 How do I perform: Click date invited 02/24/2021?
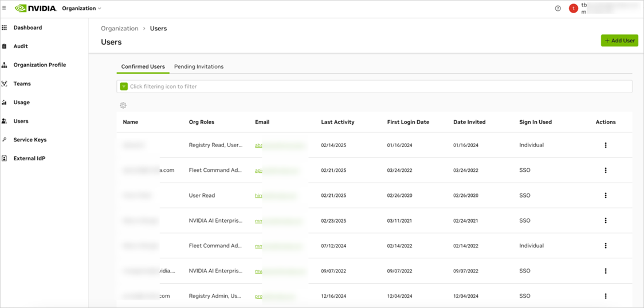(466, 220)
